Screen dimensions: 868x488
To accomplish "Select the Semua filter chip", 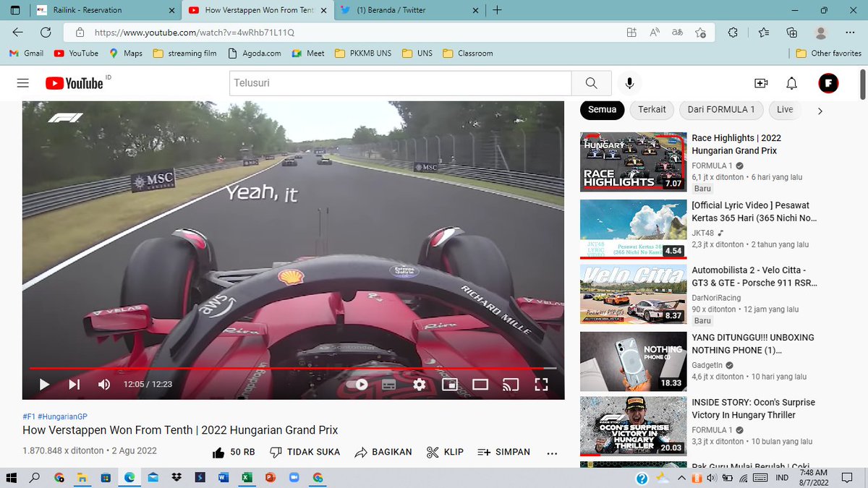I will pos(602,110).
